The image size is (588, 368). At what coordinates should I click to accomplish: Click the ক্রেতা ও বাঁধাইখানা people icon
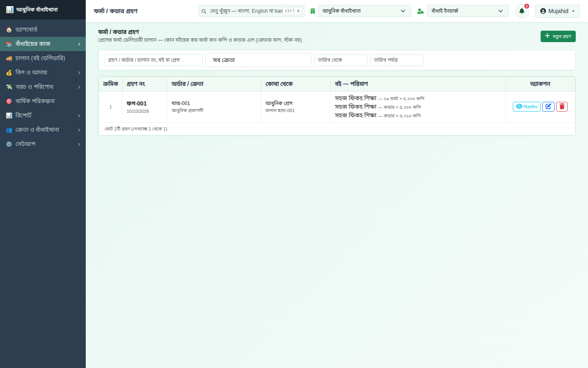click(9, 130)
